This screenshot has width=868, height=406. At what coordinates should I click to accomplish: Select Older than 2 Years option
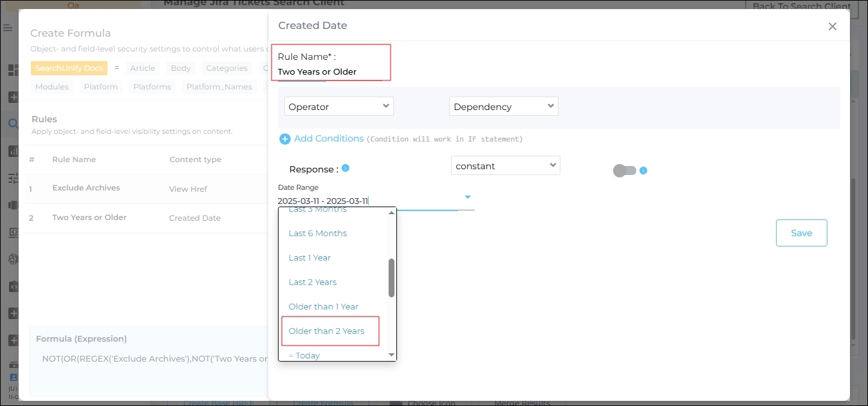[326, 331]
